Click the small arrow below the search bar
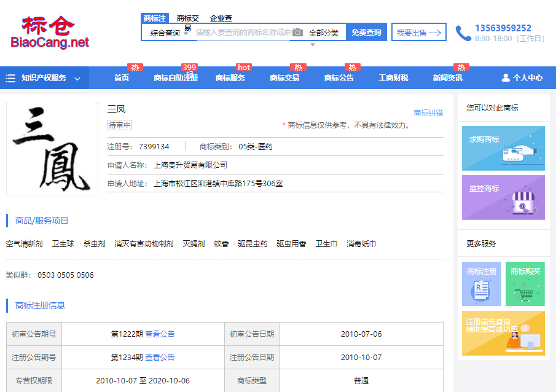556x392 pixels. pyautogui.click(x=312, y=45)
